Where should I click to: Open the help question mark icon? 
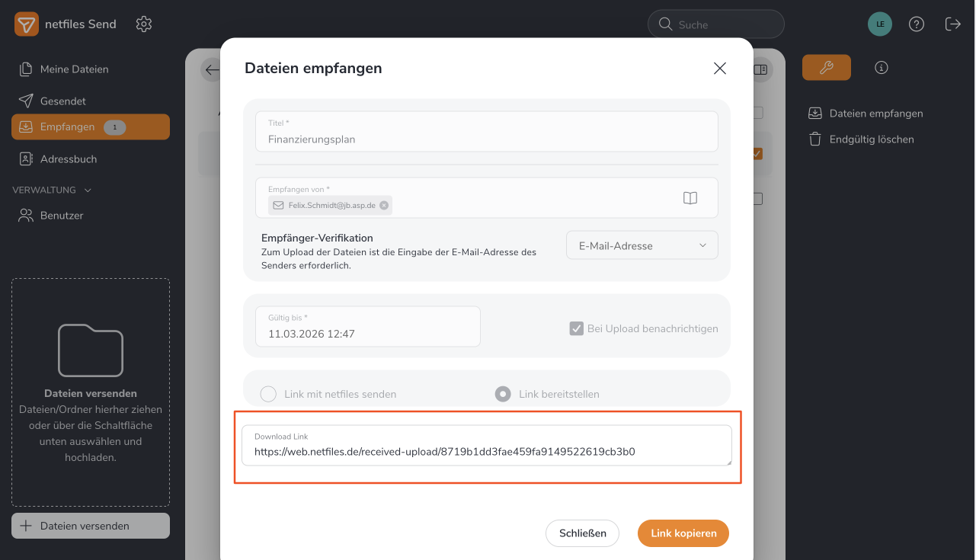(x=917, y=24)
